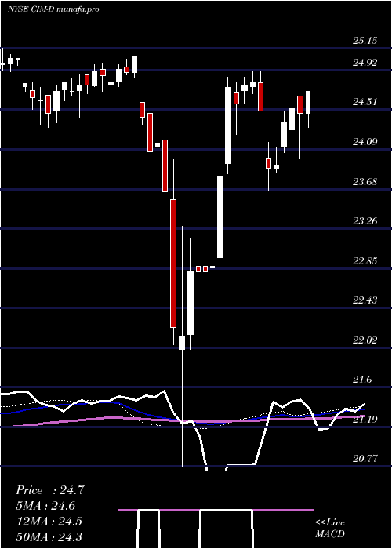Screen dimensions: 392x549
Task: Select the 23.68 price axis label
Action: [365, 182]
